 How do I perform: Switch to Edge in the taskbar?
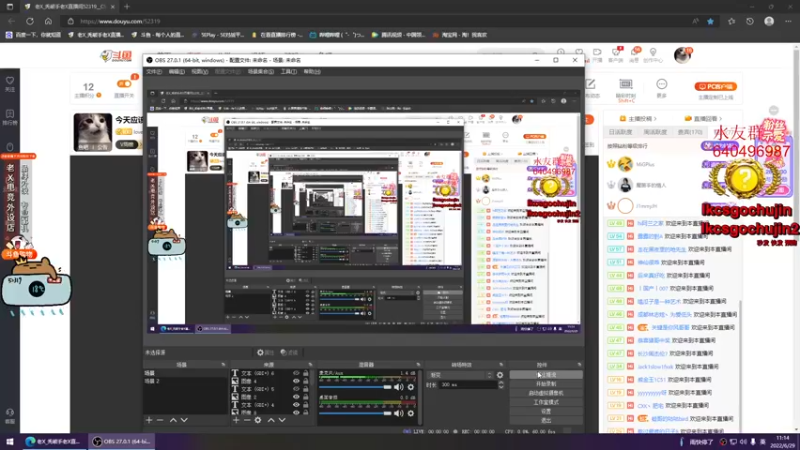point(53,441)
